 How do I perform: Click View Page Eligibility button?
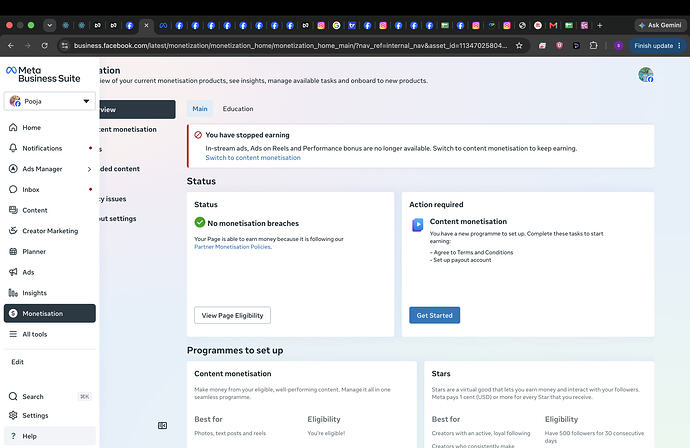tap(232, 316)
